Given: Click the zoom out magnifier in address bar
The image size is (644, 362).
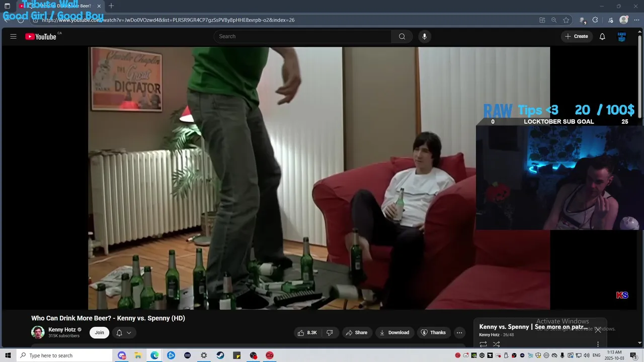Looking at the screenshot, I should click(x=554, y=20).
